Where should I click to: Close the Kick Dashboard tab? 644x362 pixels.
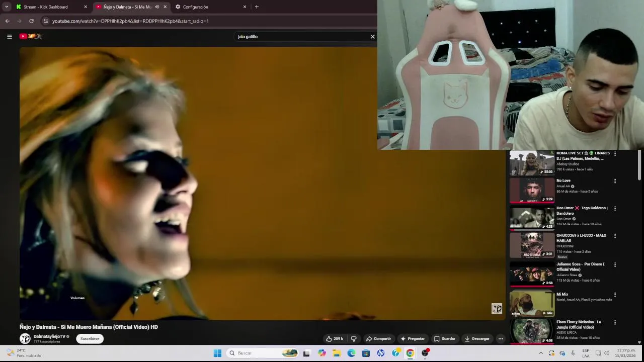click(x=86, y=7)
